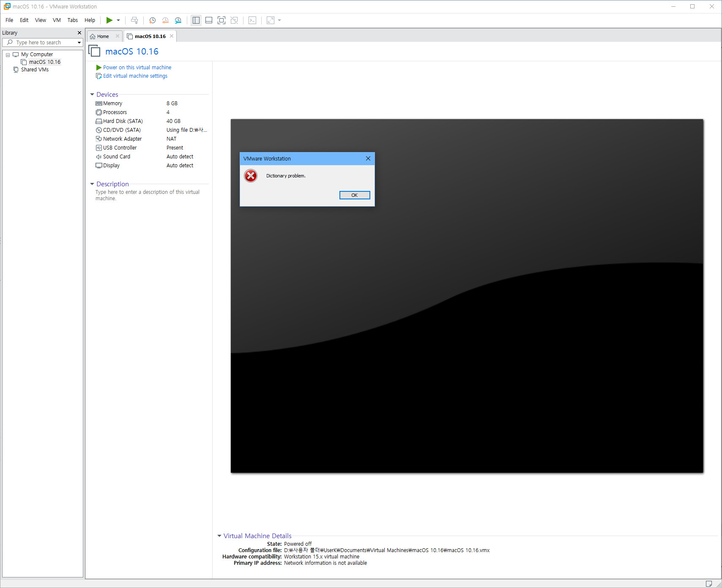The width and height of the screenshot is (722, 588).
Task: Click the Send Ctrl+Alt+Del toolbar icon
Action: click(x=134, y=20)
